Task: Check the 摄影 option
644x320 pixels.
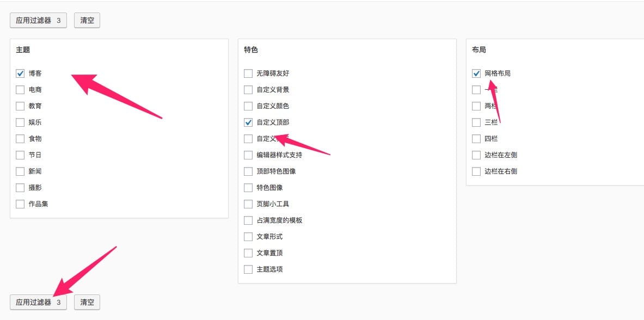Action: [x=20, y=188]
